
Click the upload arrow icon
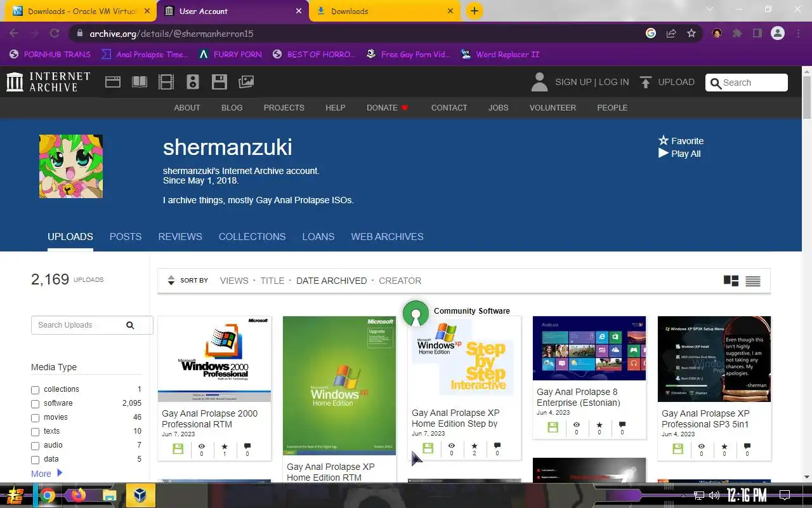pos(646,82)
